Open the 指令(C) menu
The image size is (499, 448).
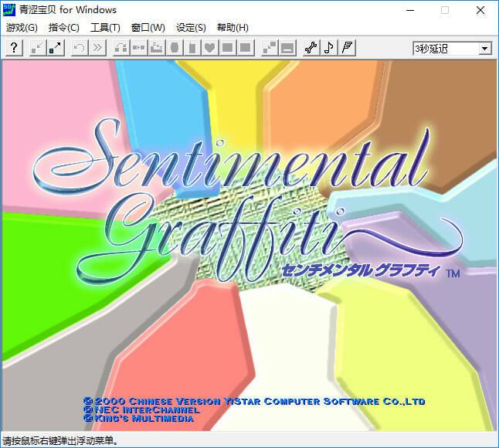point(63,28)
